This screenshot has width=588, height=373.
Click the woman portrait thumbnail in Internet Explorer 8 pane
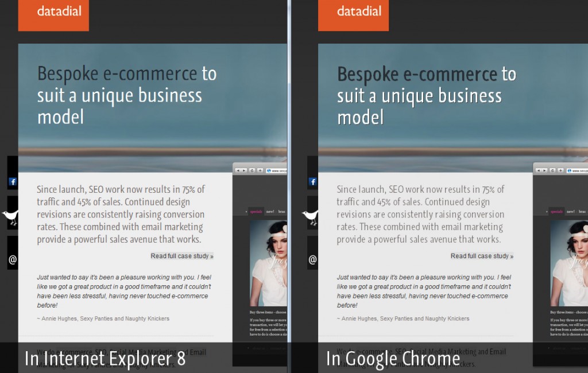[x=268, y=263]
